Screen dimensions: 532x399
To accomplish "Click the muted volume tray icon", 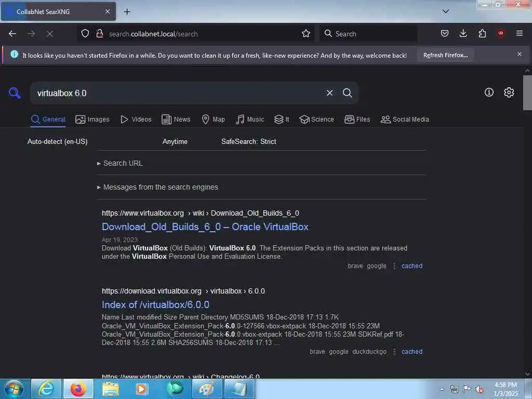I will [x=480, y=390].
